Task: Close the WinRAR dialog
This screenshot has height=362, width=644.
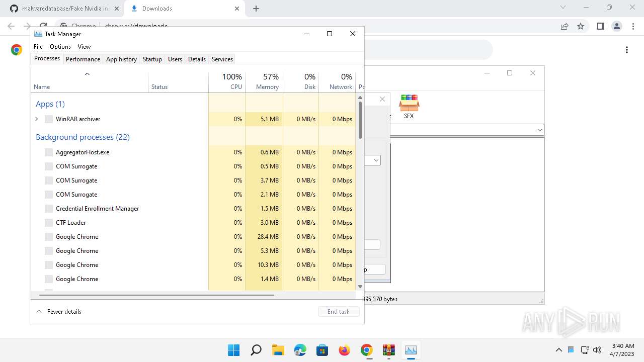Action: [382, 99]
